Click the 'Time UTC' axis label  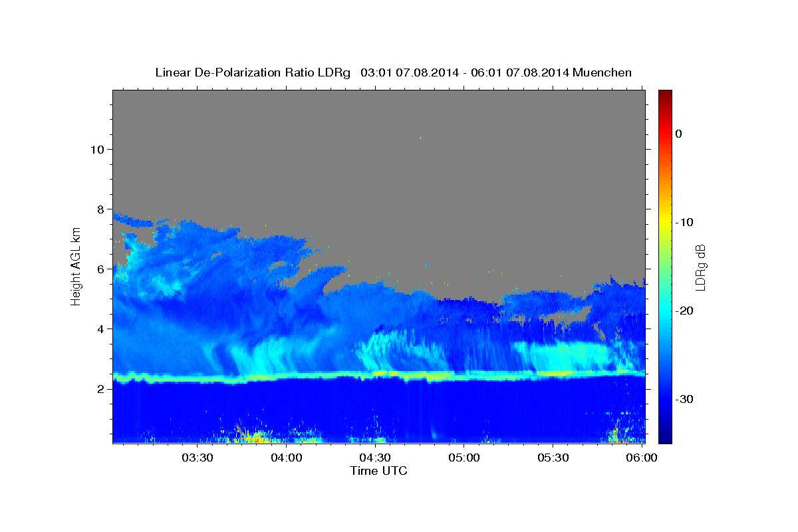tap(378, 471)
